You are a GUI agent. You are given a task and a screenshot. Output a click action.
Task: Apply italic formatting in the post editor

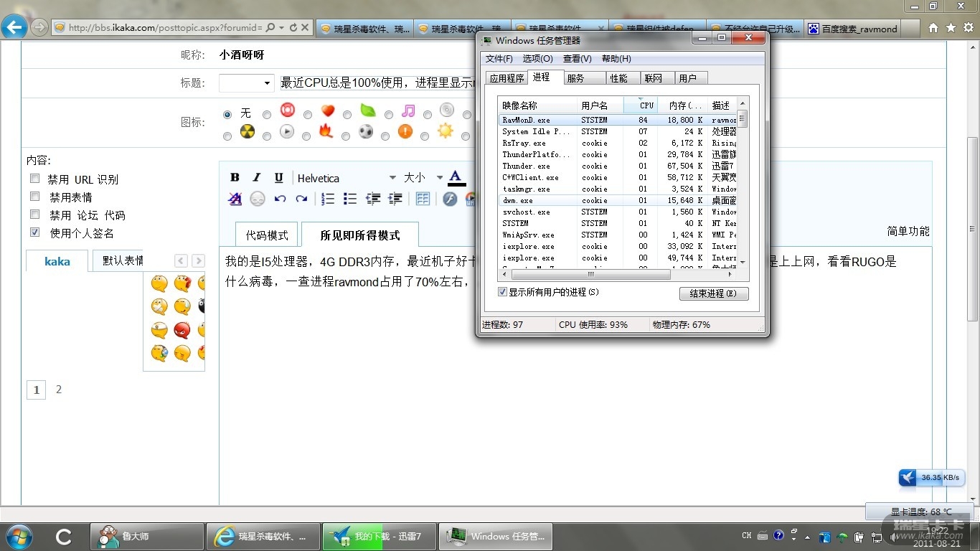click(x=257, y=178)
